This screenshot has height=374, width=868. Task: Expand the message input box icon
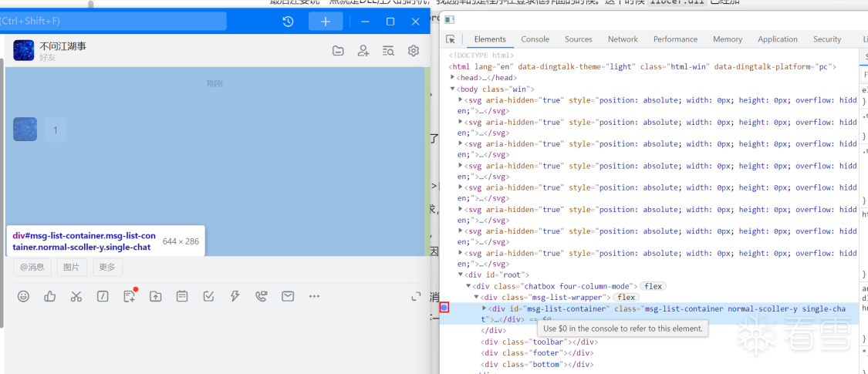417,297
